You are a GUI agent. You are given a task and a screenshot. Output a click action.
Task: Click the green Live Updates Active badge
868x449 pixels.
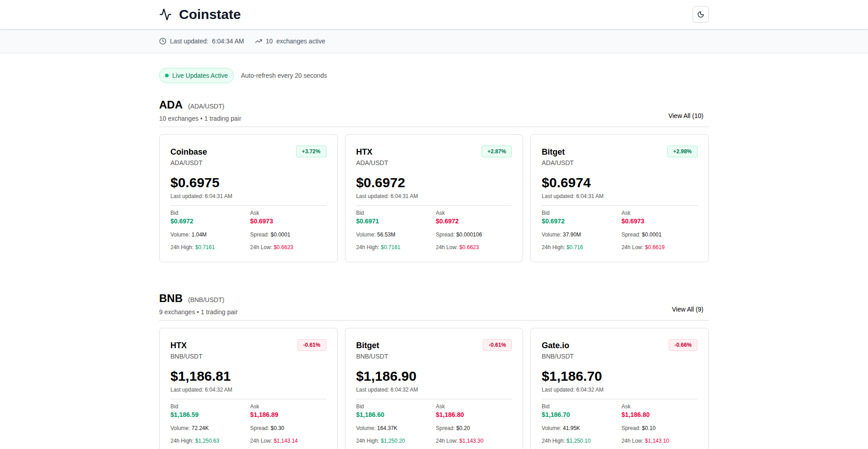(196, 76)
